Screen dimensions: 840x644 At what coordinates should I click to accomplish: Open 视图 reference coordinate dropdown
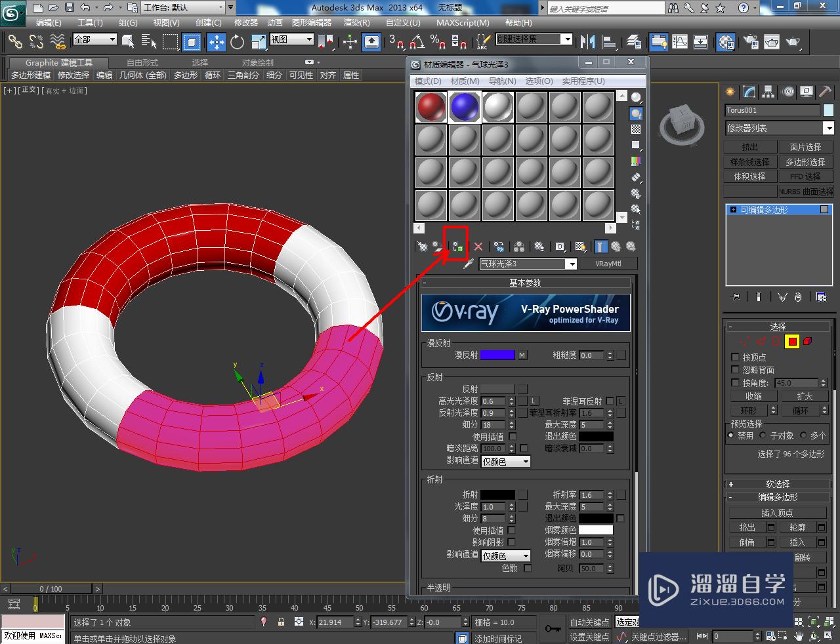291,39
